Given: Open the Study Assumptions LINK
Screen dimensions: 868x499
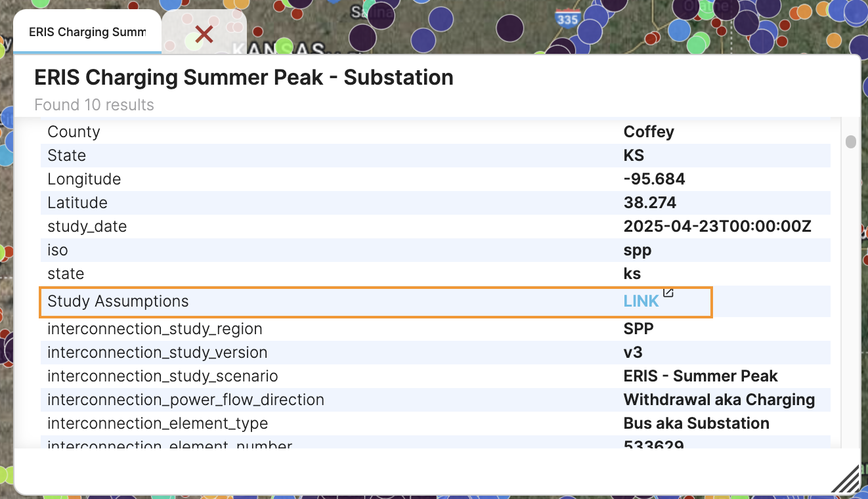Looking at the screenshot, I should coord(641,300).
